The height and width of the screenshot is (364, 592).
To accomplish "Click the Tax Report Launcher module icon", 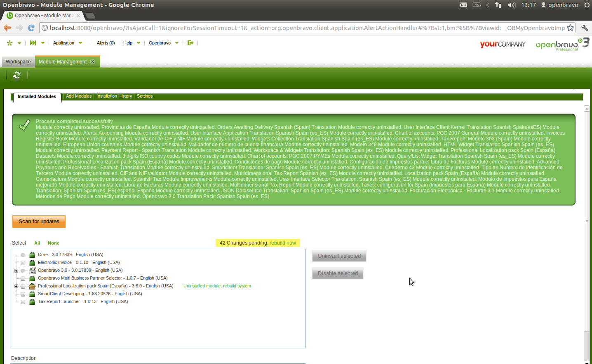I will pyautogui.click(x=32, y=302).
